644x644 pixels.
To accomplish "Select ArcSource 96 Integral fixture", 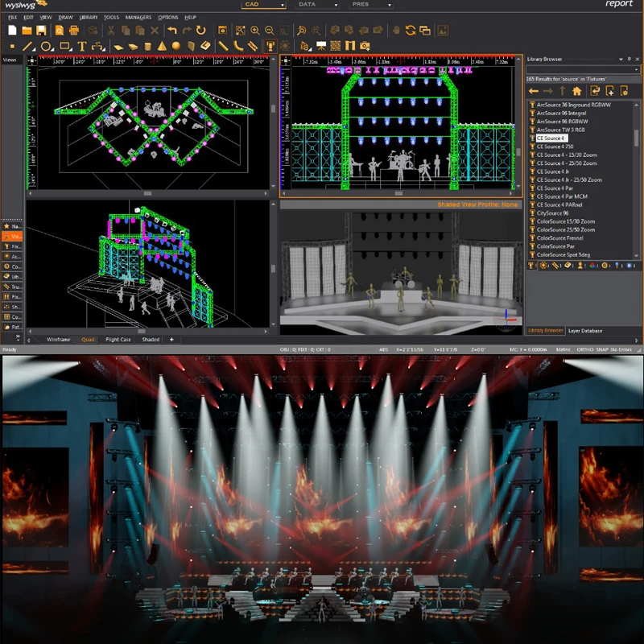I will (561, 113).
